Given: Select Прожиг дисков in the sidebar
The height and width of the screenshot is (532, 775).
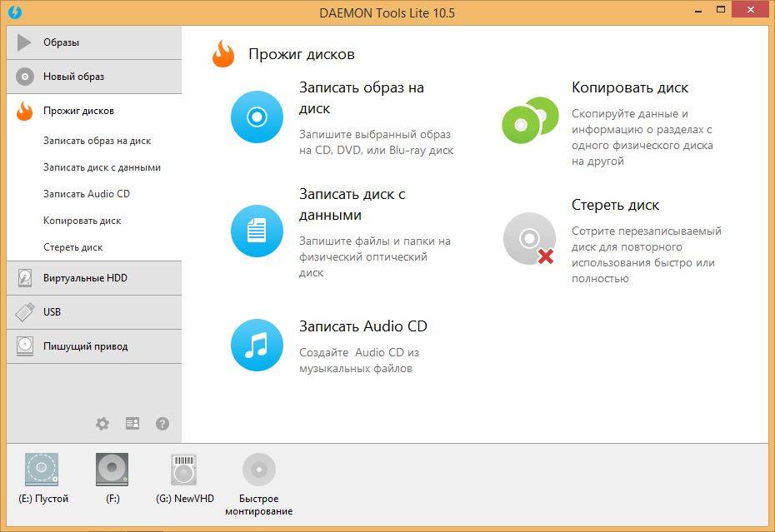Looking at the screenshot, I should pyautogui.click(x=94, y=111).
